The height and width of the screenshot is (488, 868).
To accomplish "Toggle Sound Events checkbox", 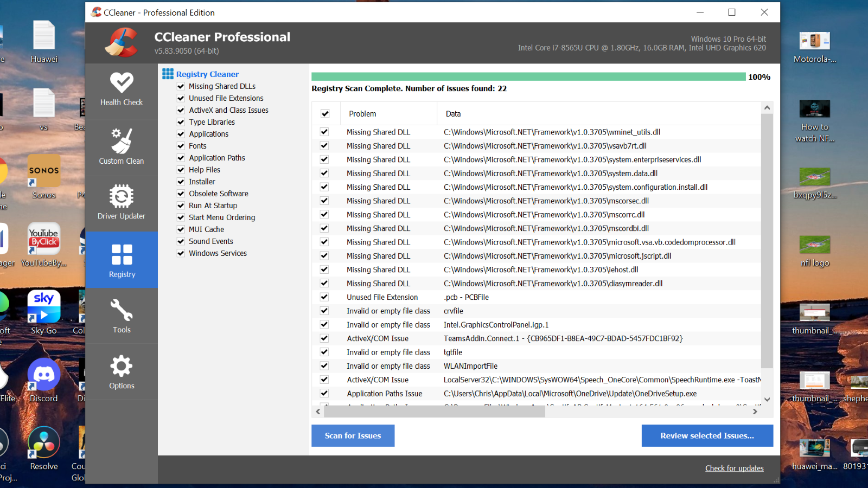I will (x=181, y=241).
